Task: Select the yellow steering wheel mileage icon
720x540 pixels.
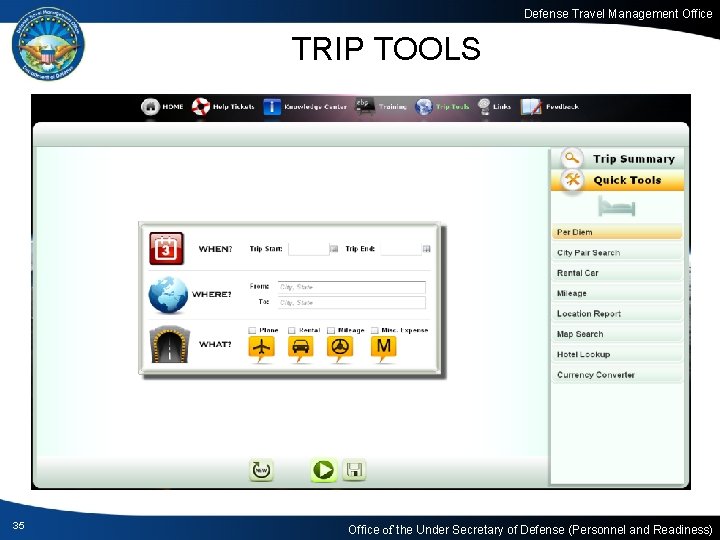Action: pyautogui.click(x=340, y=349)
